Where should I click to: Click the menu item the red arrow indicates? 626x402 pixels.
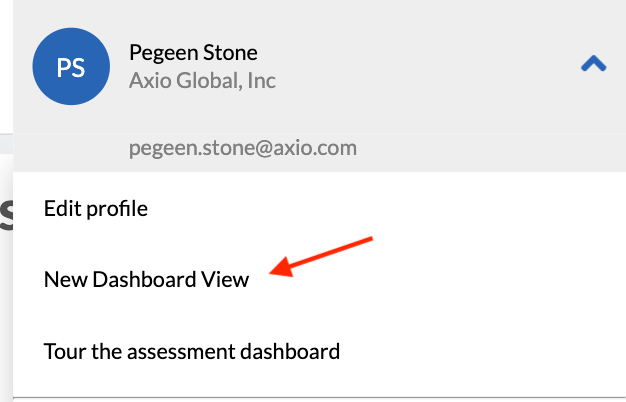click(x=146, y=280)
